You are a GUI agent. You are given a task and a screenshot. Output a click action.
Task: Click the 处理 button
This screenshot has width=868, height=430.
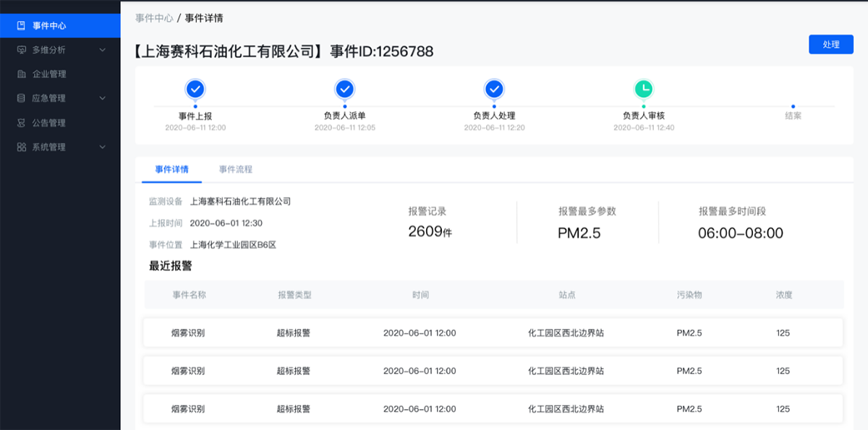point(830,44)
